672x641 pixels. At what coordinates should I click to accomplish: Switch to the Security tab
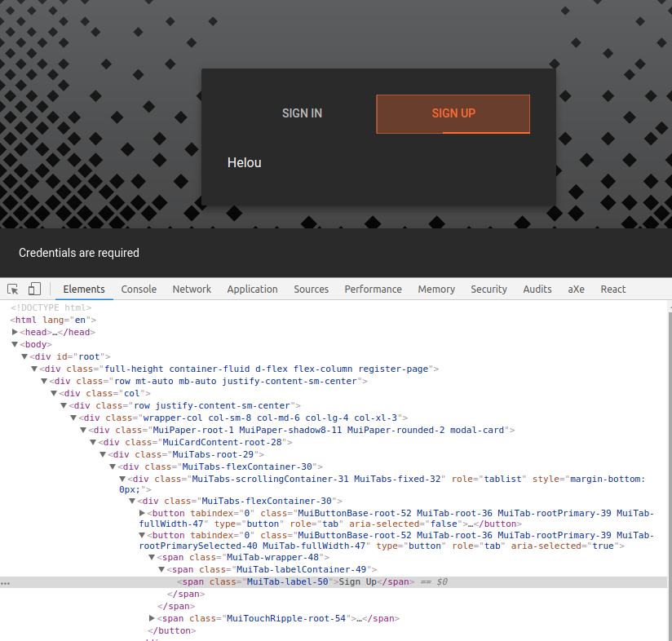489,289
